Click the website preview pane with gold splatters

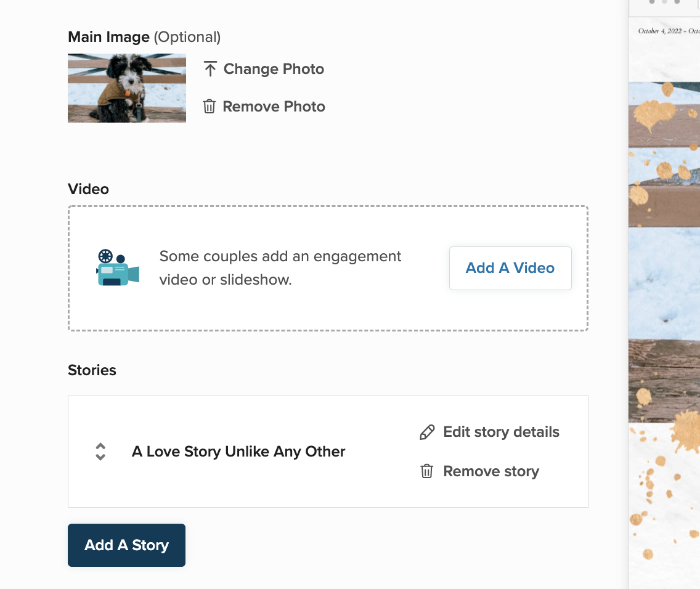click(x=664, y=308)
